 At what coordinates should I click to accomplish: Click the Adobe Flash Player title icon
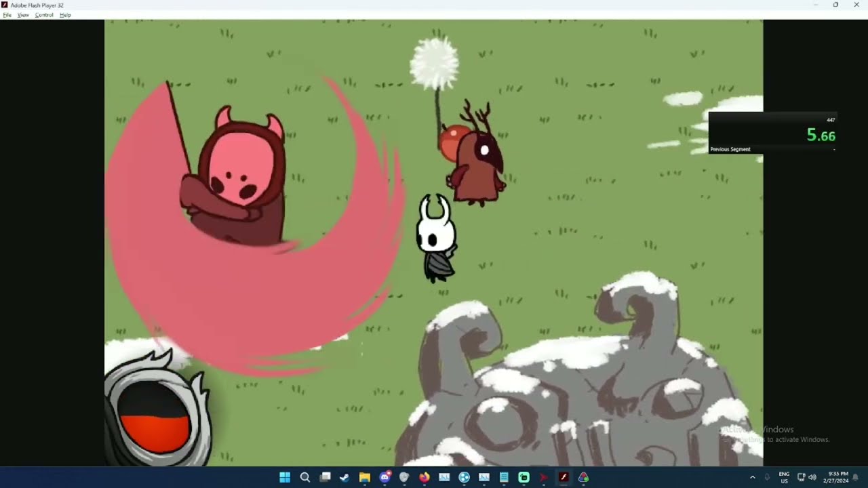coord(5,5)
